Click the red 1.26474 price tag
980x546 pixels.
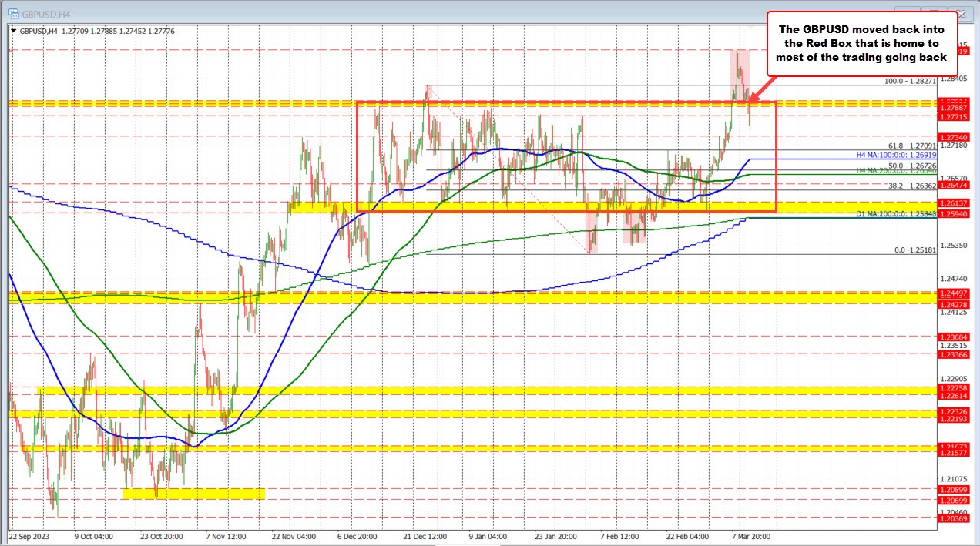point(953,185)
